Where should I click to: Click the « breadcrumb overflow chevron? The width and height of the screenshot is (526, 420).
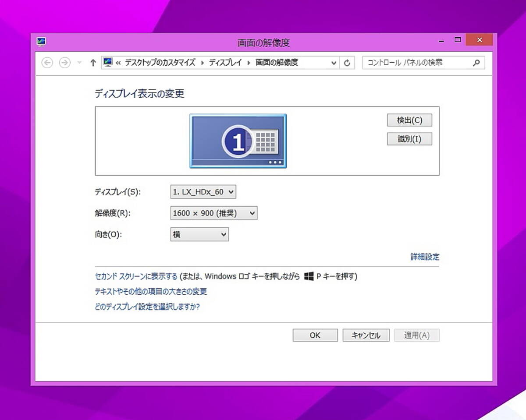pos(118,63)
